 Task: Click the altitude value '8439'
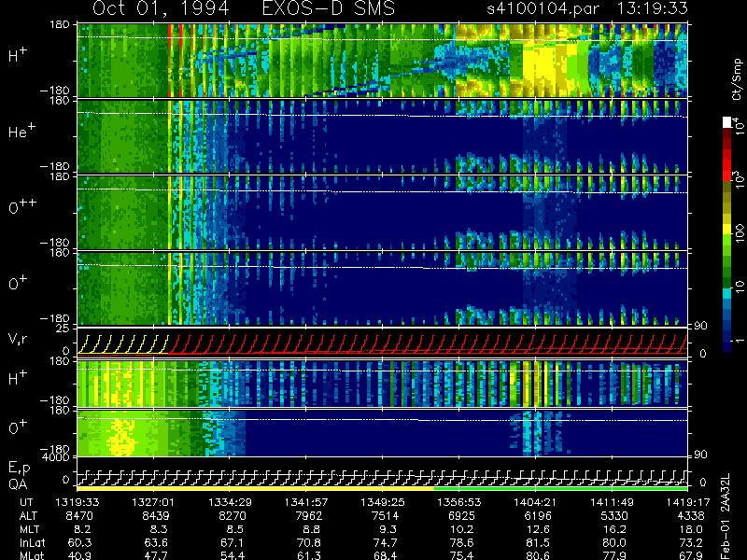(156, 516)
